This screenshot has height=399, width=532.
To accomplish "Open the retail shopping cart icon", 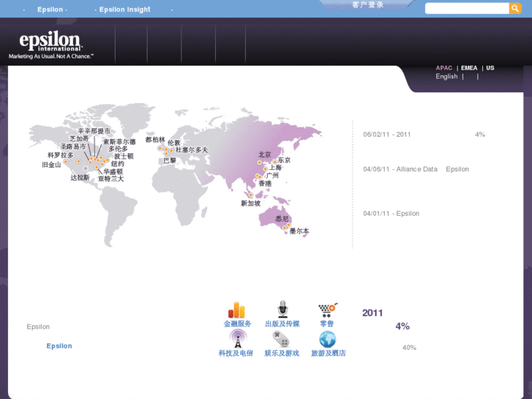I will click(x=327, y=310).
